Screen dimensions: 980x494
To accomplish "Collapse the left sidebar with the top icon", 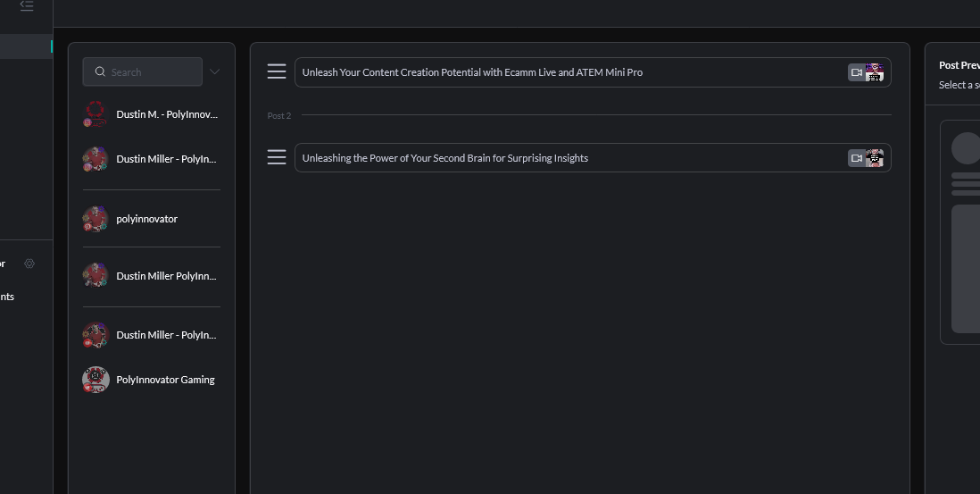I will point(26,6).
